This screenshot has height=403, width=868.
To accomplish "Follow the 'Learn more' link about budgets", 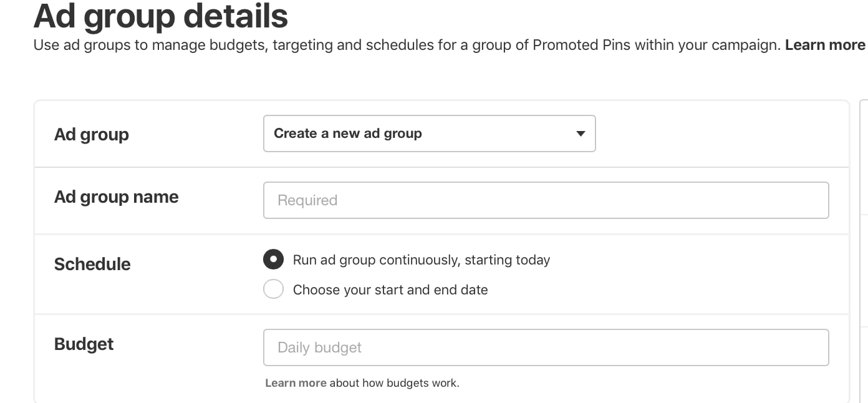I will pyautogui.click(x=296, y=383).
